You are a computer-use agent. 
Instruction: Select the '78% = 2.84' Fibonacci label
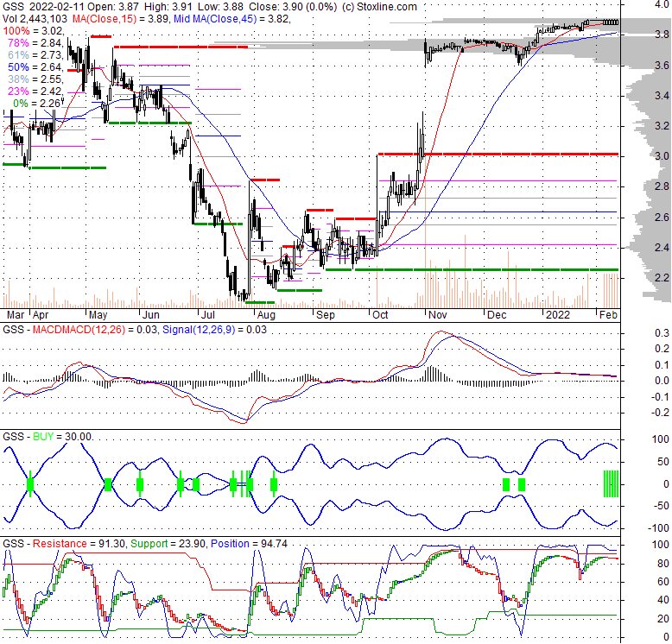tap(35, 43)
